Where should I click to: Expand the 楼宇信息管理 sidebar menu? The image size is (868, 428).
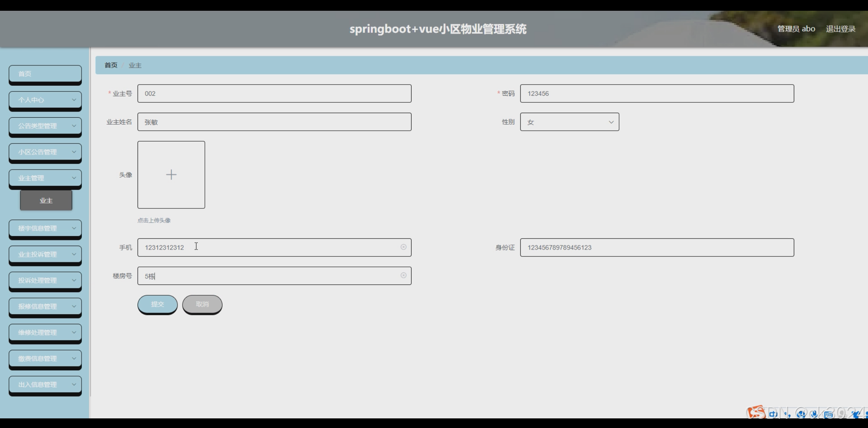(45, 228)
